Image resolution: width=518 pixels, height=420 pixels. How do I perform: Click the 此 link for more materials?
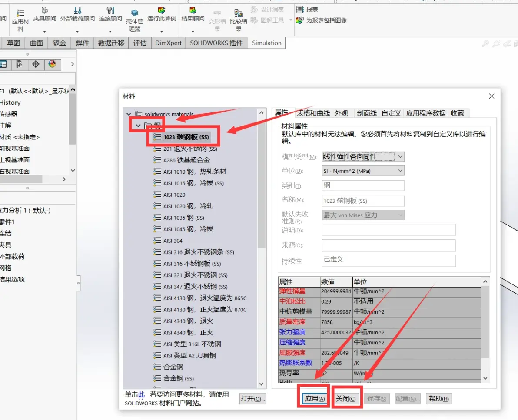(x=141, y=394)
